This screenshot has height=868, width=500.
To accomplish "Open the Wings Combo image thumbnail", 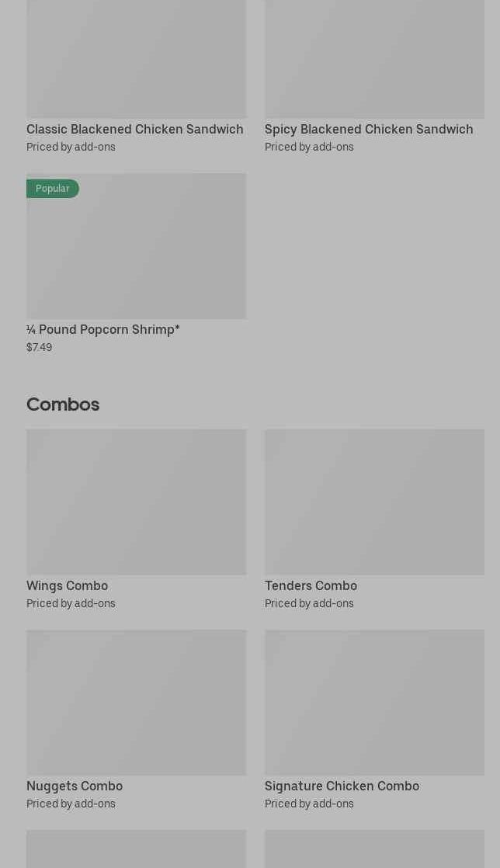I will [x=136, y=502].
